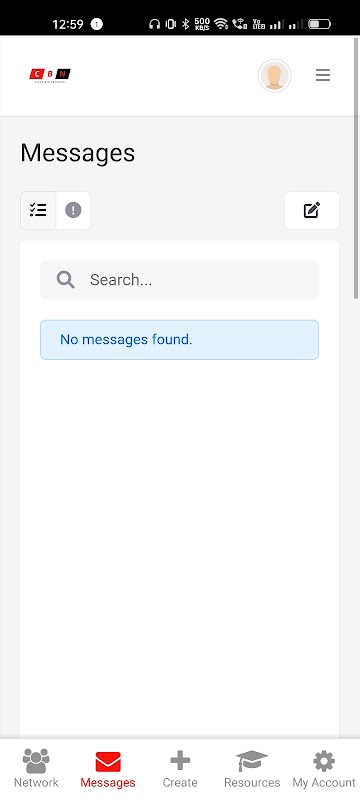
Task: Click the magnifying glass search icon
Action: pyautogui.click(x=66, y=280)
